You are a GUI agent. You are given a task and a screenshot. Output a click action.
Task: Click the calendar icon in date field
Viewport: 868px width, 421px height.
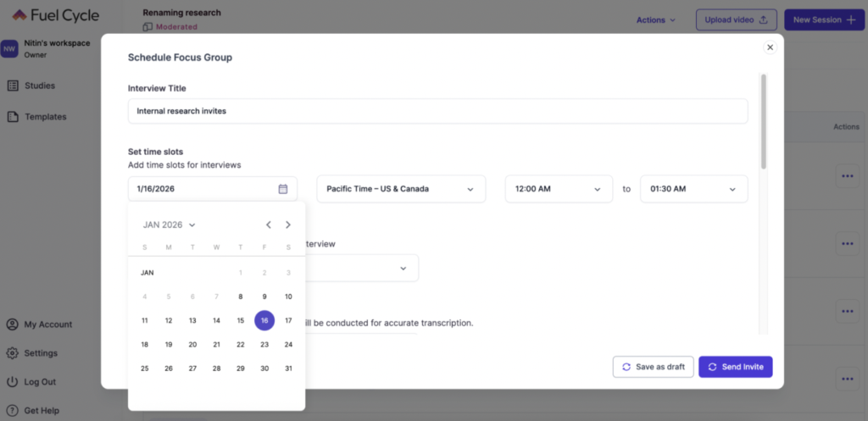283,189
